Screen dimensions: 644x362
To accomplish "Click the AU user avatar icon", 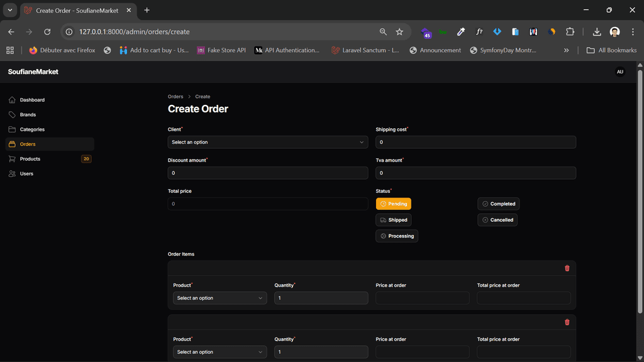I will pyautogui.click(x=619, y=72).
